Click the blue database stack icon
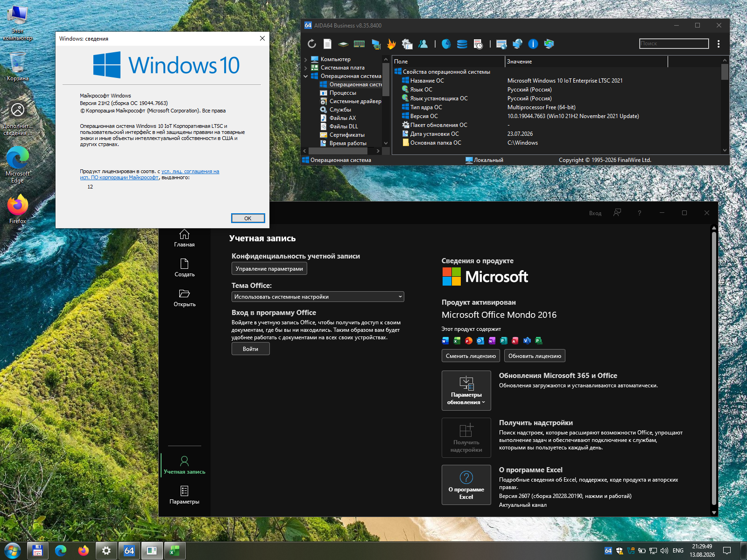This screenshot has width=747, height=560. pos(462,44)
